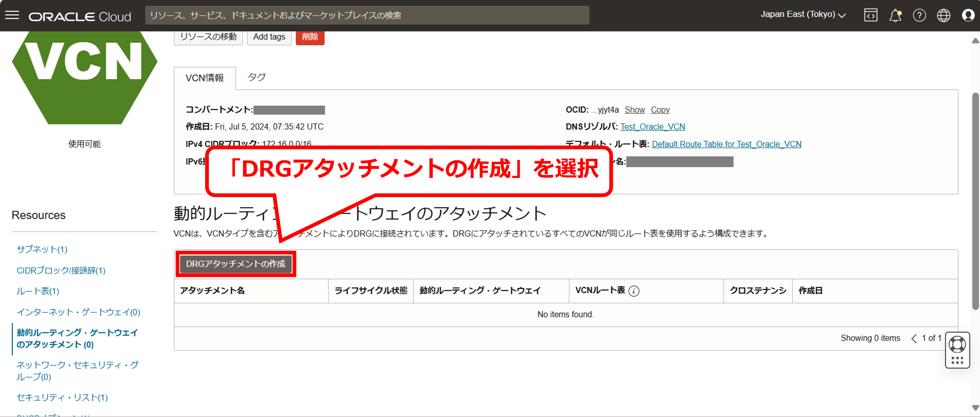Go to previous page arrow in pagination
Viewport: 980px width, 417px height.
click(x=914, y=338)
